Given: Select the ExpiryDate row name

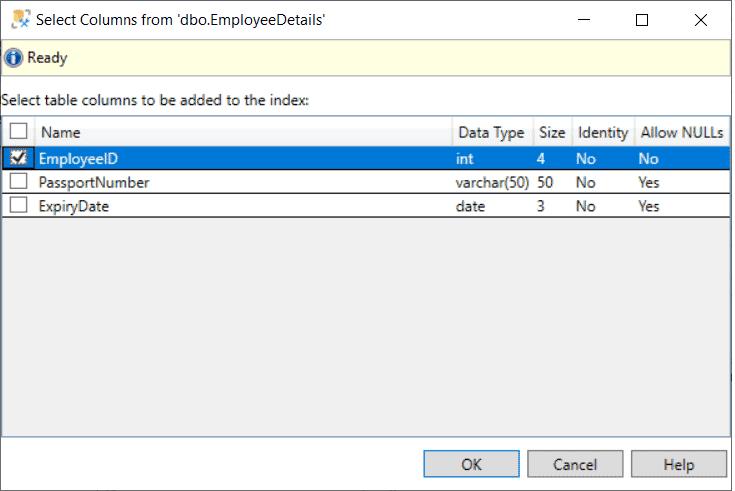Looking at the screenshot, I should 74,206.
